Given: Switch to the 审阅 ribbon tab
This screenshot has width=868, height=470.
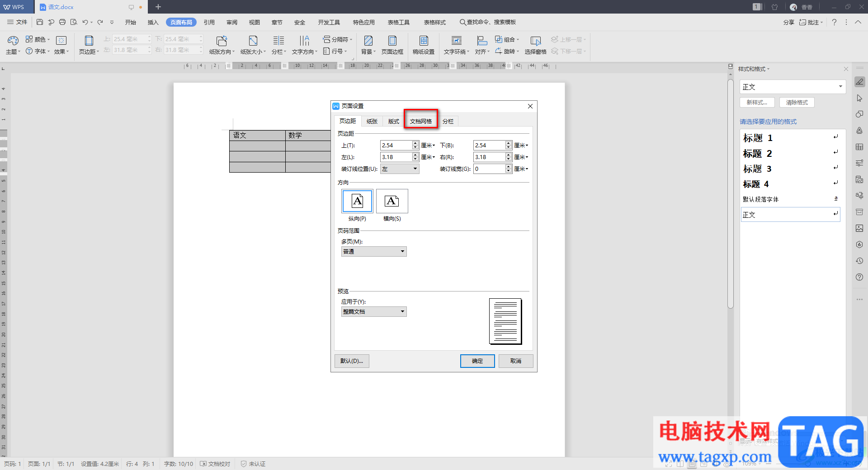Looking at the screenshot, I should tap(232, 22).
